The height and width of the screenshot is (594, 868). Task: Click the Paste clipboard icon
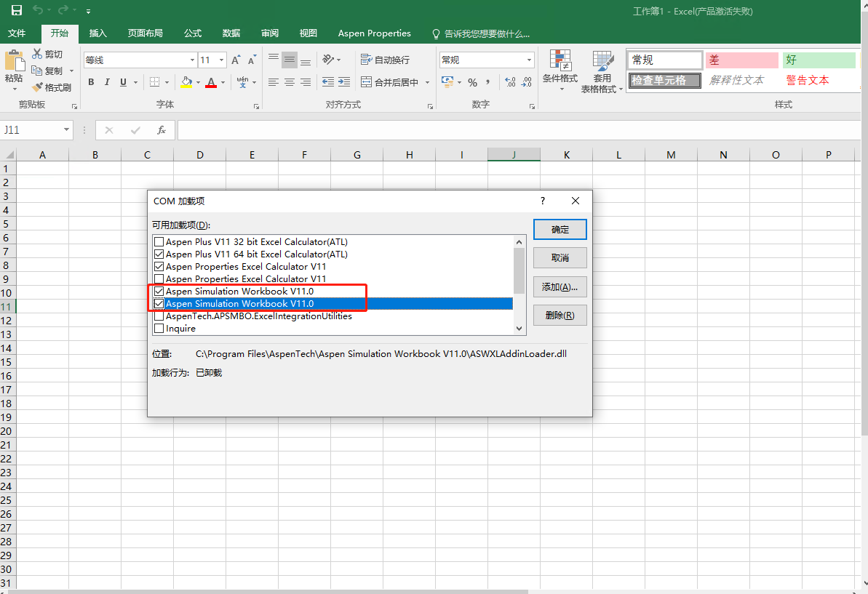click(14, 61)
